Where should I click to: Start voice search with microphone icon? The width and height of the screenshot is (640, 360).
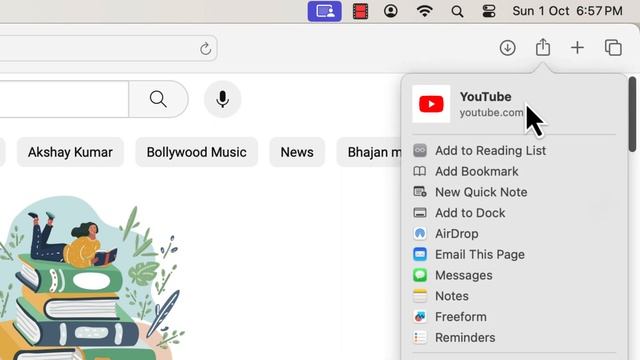222,99
